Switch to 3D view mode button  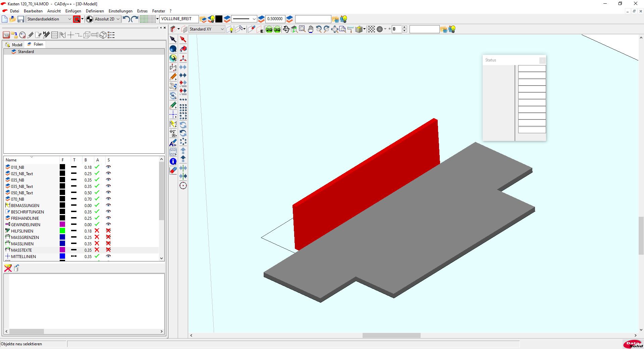click(277, 30)
